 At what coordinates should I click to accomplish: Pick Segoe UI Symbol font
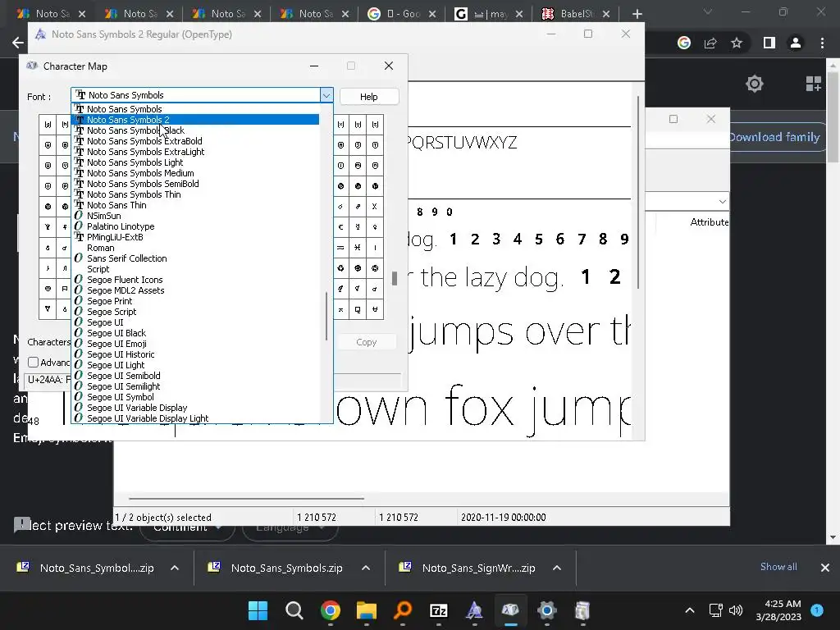click(x=195, y=397)
